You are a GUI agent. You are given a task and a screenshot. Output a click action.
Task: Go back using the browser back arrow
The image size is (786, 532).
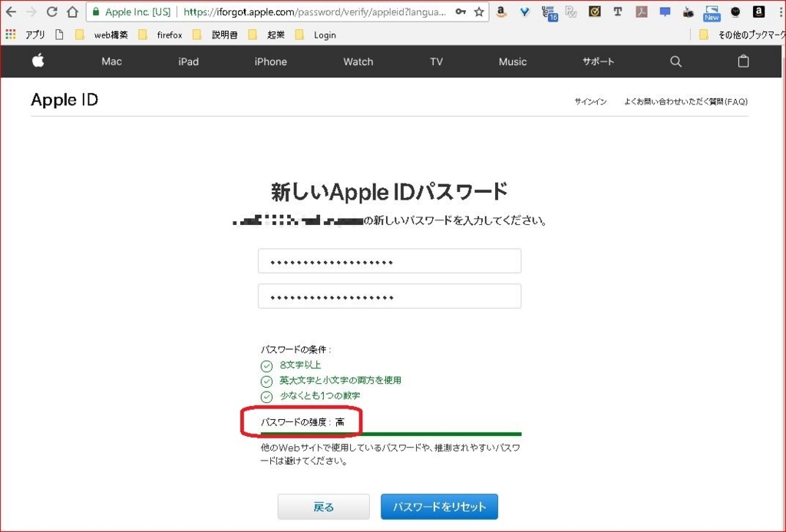click(x=11, y=12)
